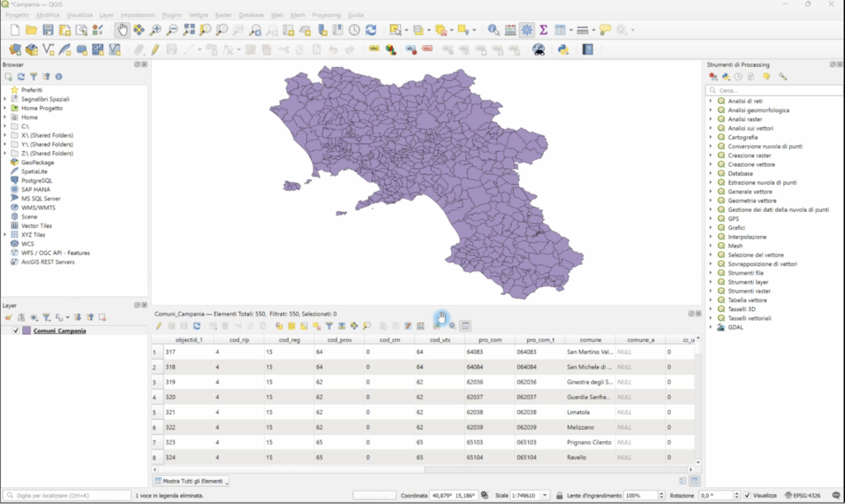845x504 pixels.
Task: Open the Vettore menu
Action: [198, 15]
